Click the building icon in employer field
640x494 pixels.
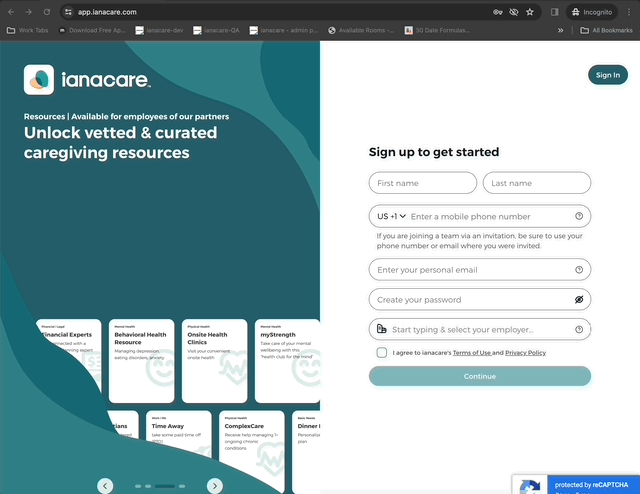click(381, 329)
